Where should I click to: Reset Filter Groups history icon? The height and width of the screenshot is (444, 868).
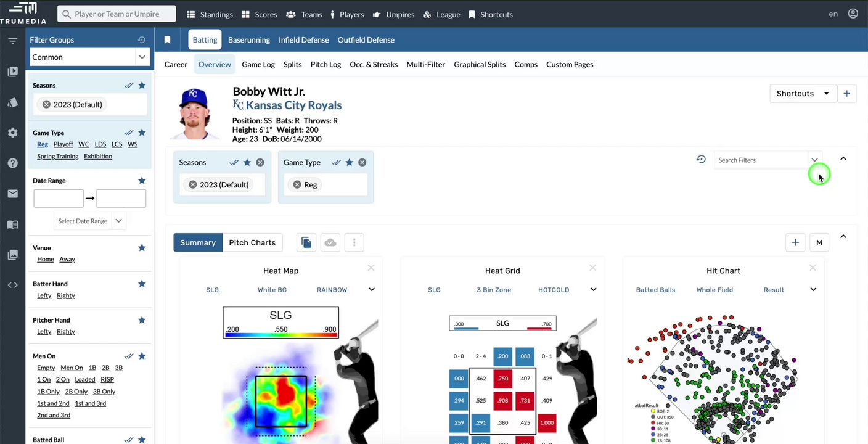141,39
